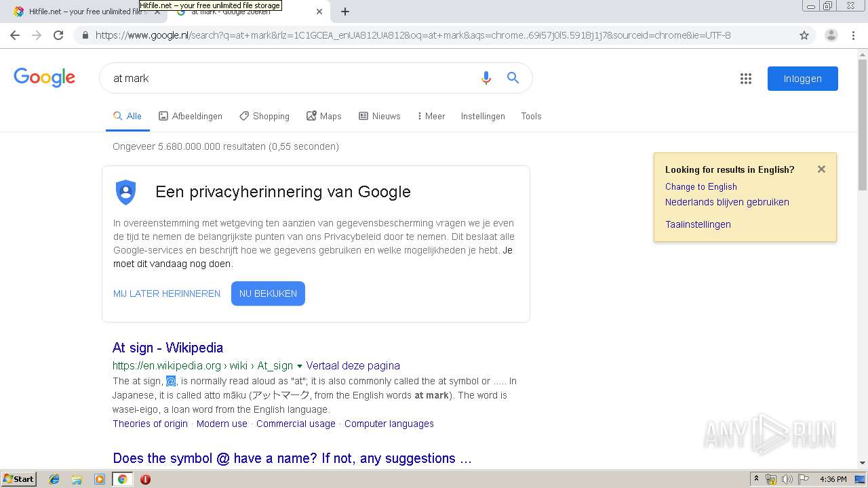
Task: Open Computer languages sublink
Action: (389, 424)
